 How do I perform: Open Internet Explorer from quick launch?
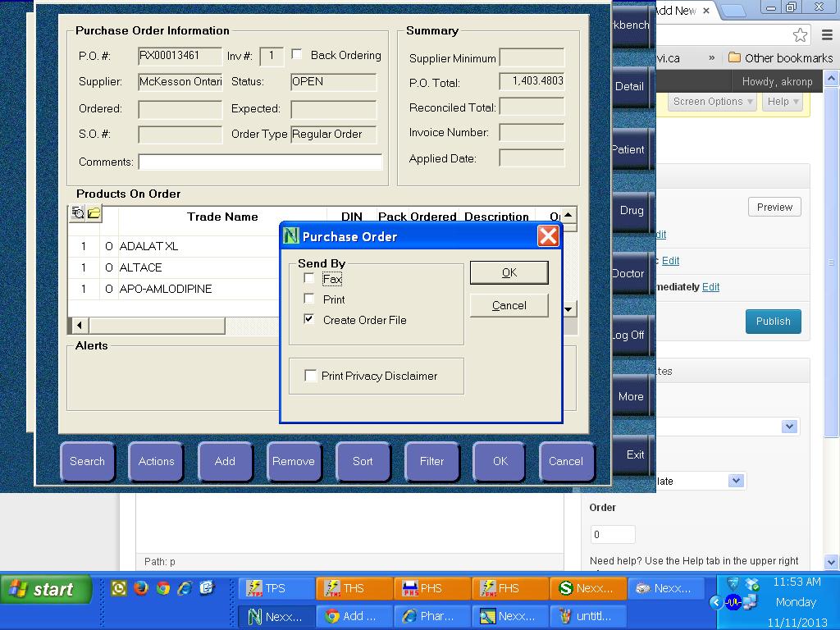click(185, 588)
